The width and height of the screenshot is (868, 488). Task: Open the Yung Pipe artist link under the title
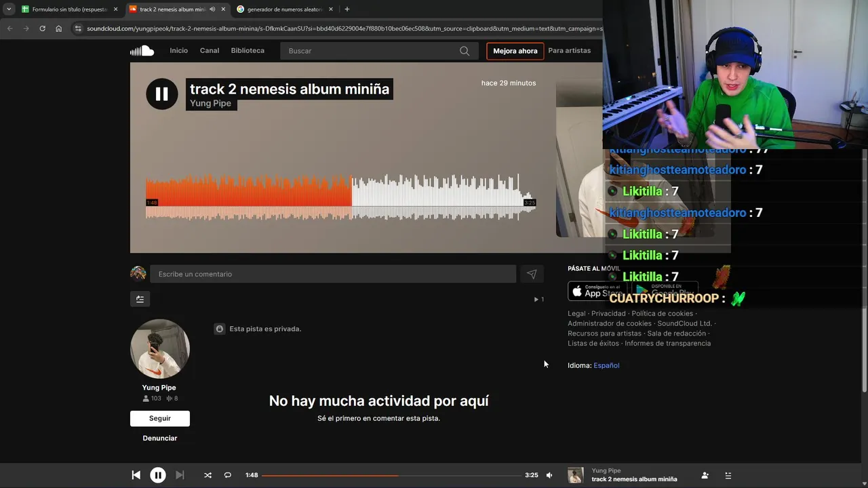tap(210, 103)
